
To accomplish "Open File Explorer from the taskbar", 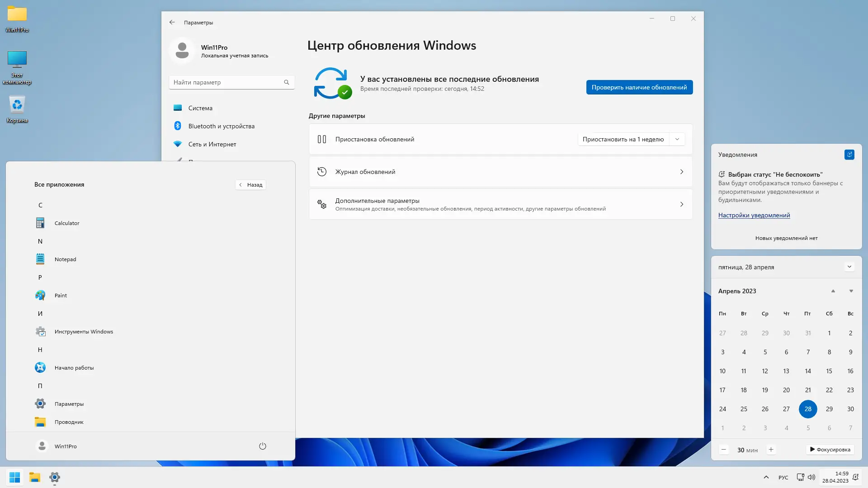I will pyautogui.click(x=35, y=477).
